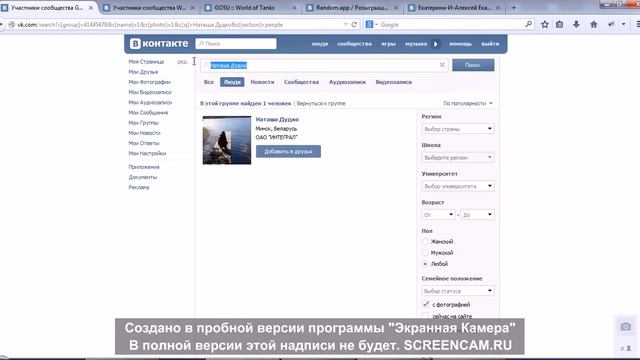Viewport: 640px width, 360px height.
Task: Click the home icon in Firefox toolbar
Action: (x=593, y=24)
